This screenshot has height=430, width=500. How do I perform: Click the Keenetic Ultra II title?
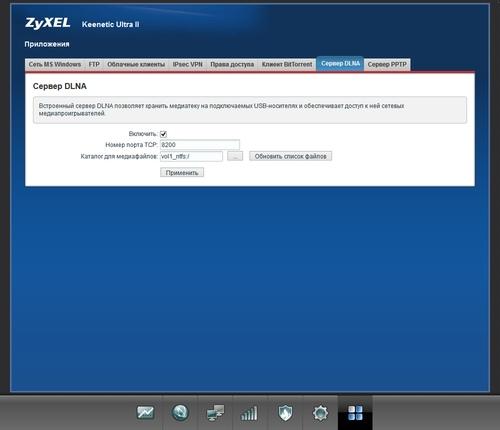coord(110,24)
